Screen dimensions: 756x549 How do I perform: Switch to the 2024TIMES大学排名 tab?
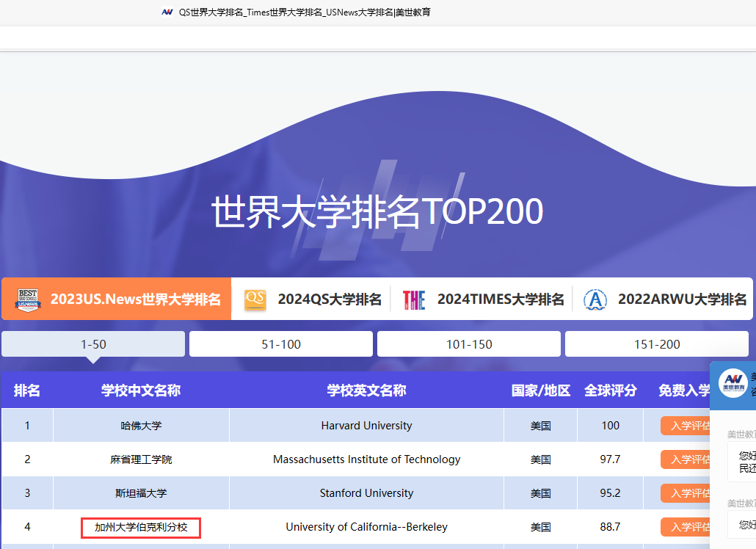pyautogui.click(x=481, y=299)
